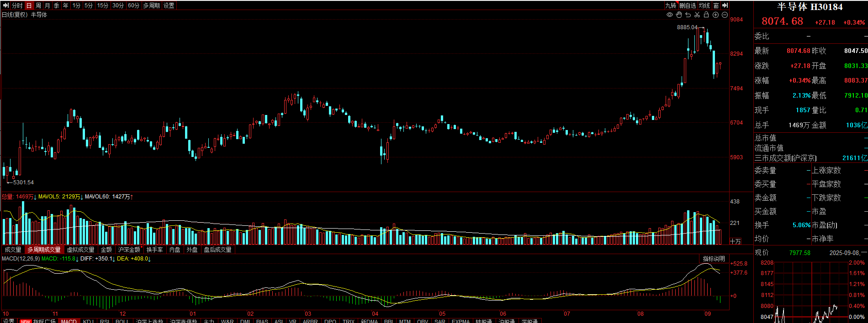Select the W&R indicator tab

tap(228, 321)
